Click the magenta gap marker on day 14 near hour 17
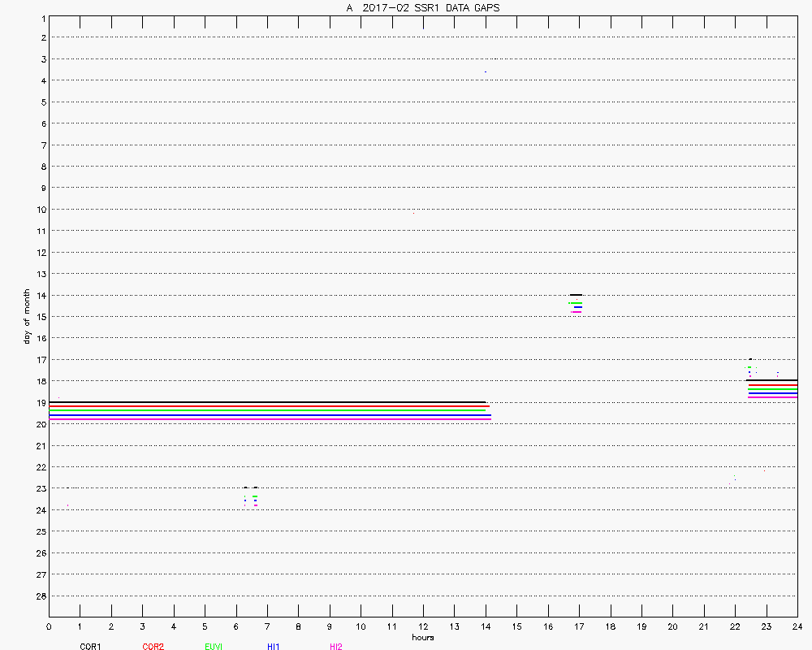The height and width of the screenshot is (650, 812). coord(577,311)
